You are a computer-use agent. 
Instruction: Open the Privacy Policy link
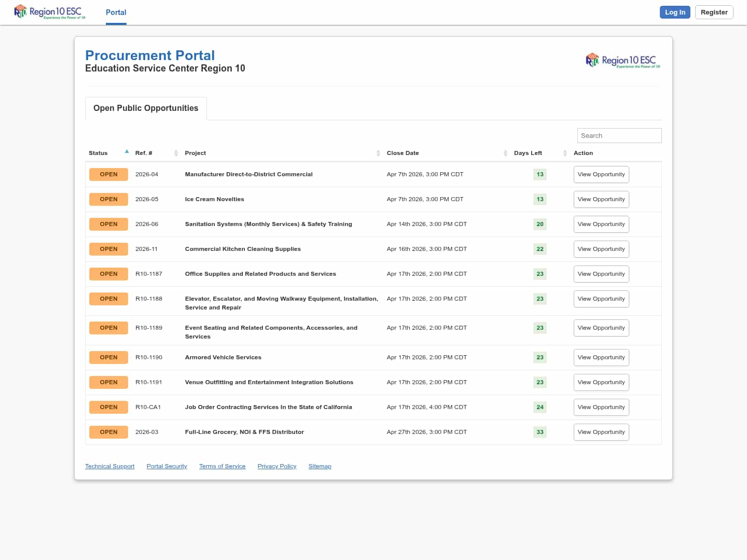[276, 466]
